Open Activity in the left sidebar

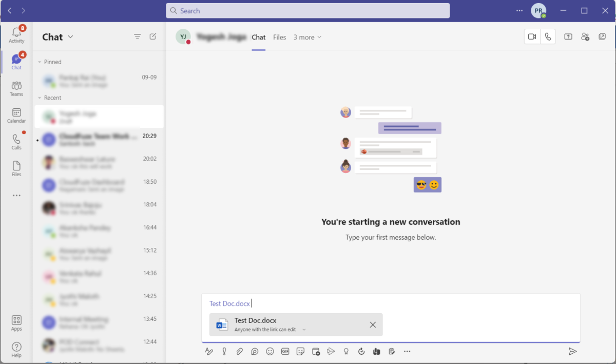pos(16,35)
